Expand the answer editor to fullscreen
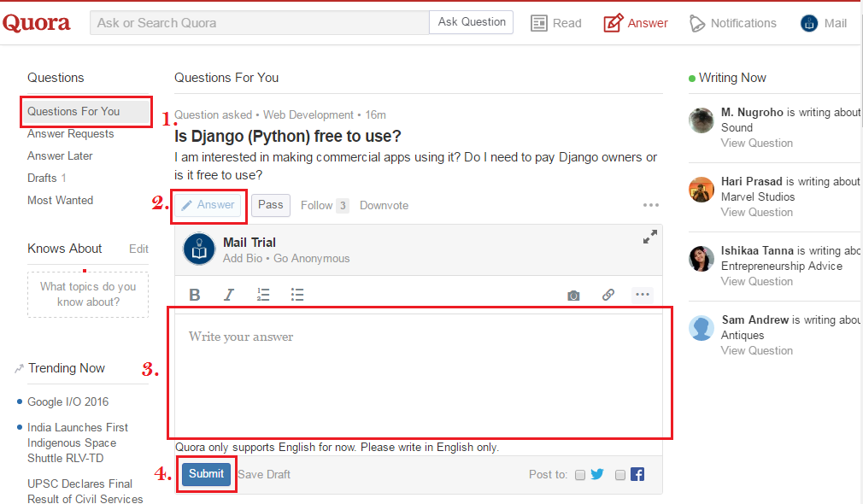 [650, 237]
